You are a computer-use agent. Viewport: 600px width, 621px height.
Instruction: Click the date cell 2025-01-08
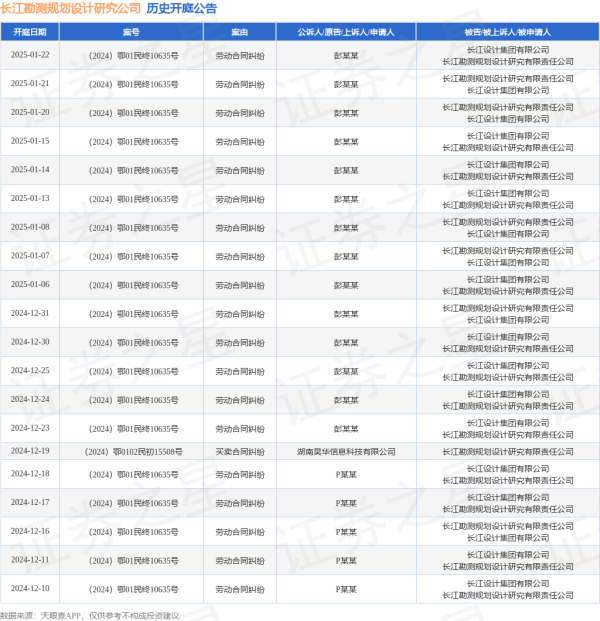tap(30, 227)
